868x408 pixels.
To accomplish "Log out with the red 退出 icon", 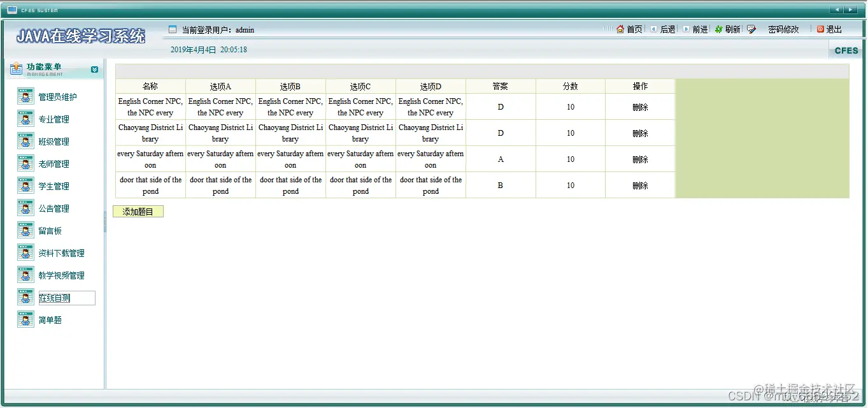I will (820, 29).
